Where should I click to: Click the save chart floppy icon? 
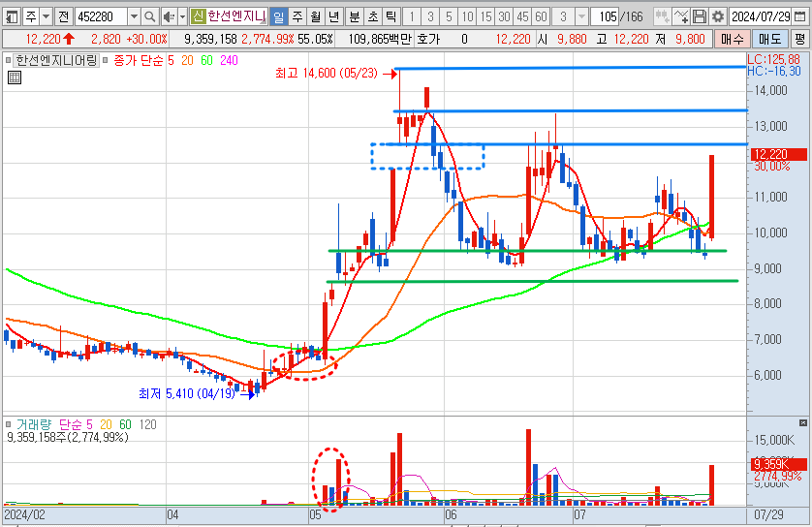(699, 17)
